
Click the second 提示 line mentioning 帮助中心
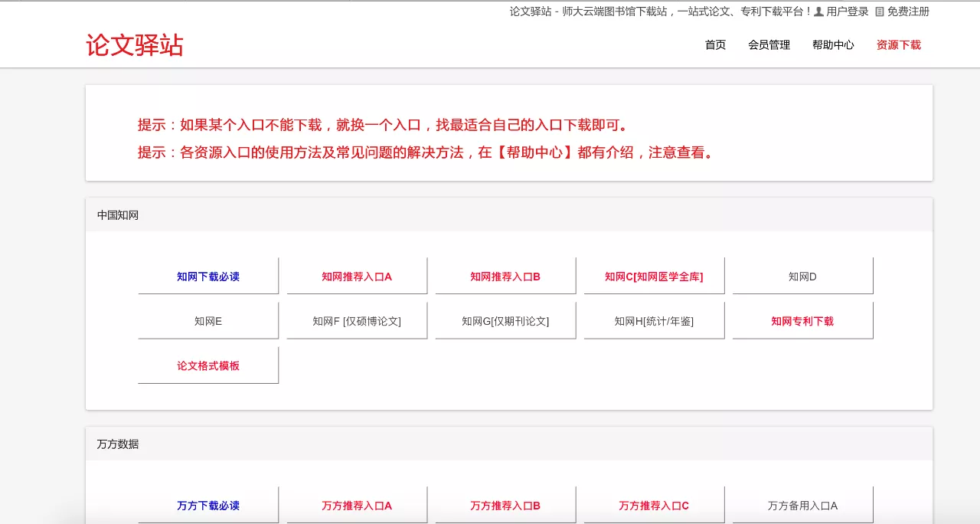click(427, 152)
